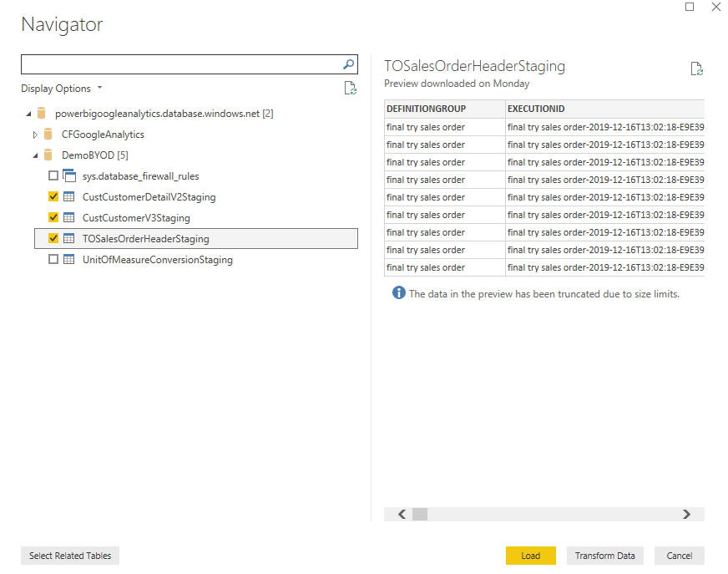The height and width of the screenshot is (574, 728).
Task: Click the CFGoogleAnalytics database icon
Action: click(x=48, y=135)
